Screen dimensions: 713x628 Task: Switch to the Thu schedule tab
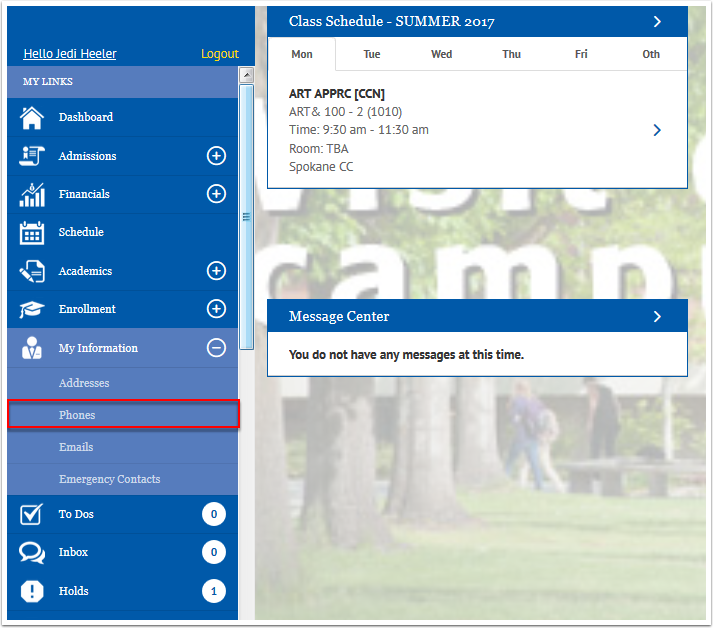point(512,55)
